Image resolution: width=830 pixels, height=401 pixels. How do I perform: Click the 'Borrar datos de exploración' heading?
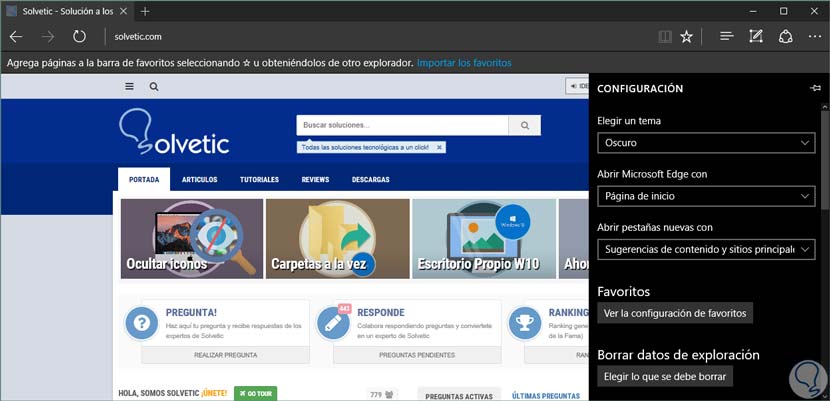tap(678, 354)
